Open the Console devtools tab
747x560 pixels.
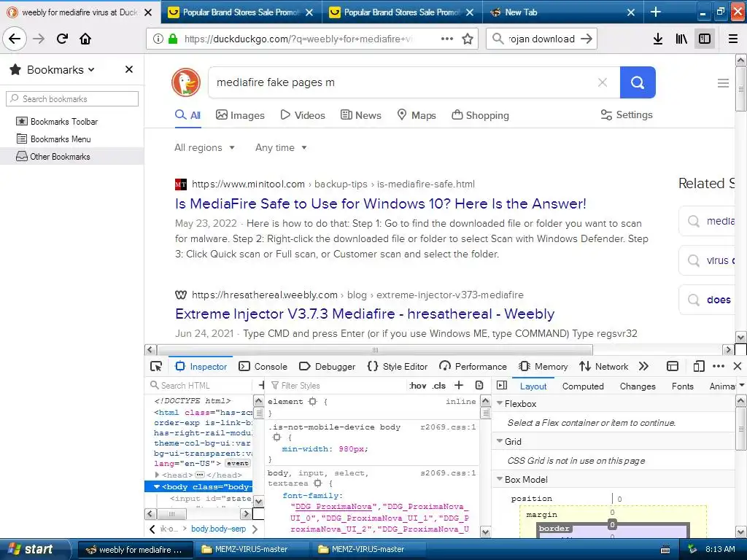click(263, 366)
